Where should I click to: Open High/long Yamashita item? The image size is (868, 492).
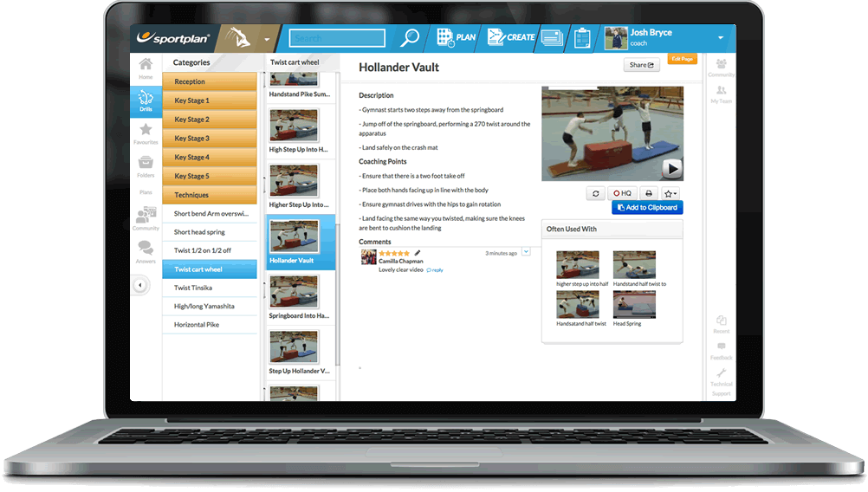[210, 306]
